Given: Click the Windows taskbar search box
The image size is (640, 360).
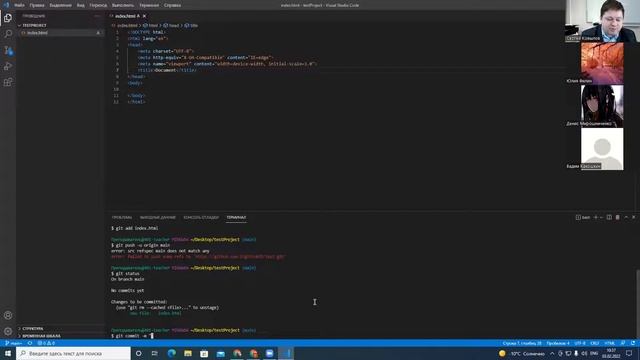Looking at the screenshot, I should pos(74,353).
